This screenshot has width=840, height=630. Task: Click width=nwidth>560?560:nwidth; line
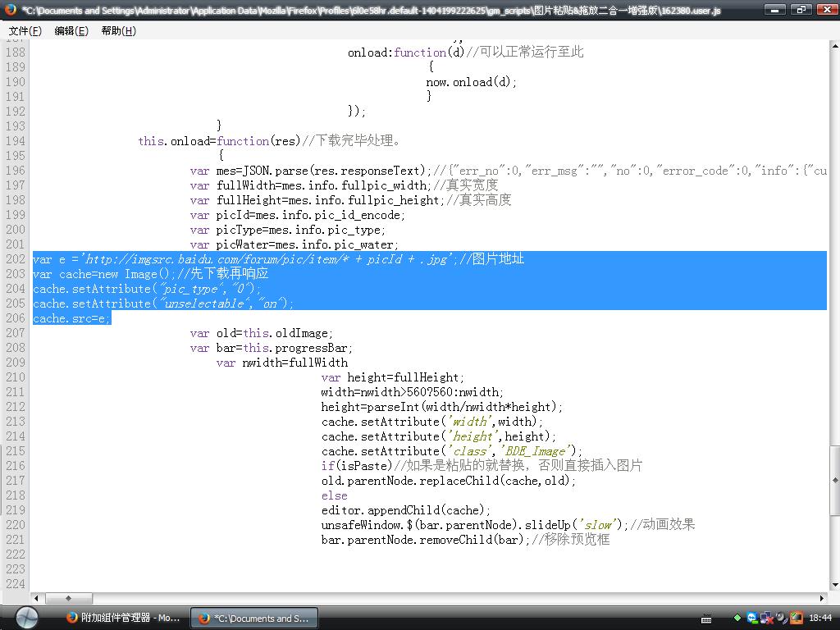pyautogui.click(x=412, y=392)
